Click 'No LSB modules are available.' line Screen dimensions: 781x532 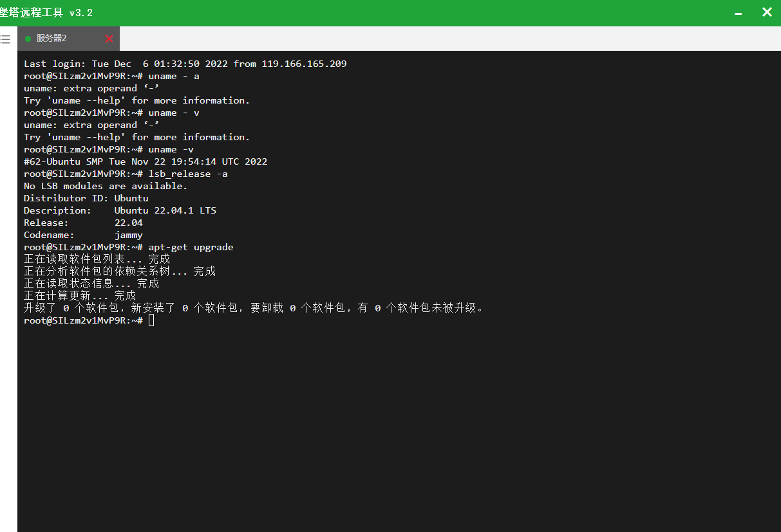pos(106,186)
